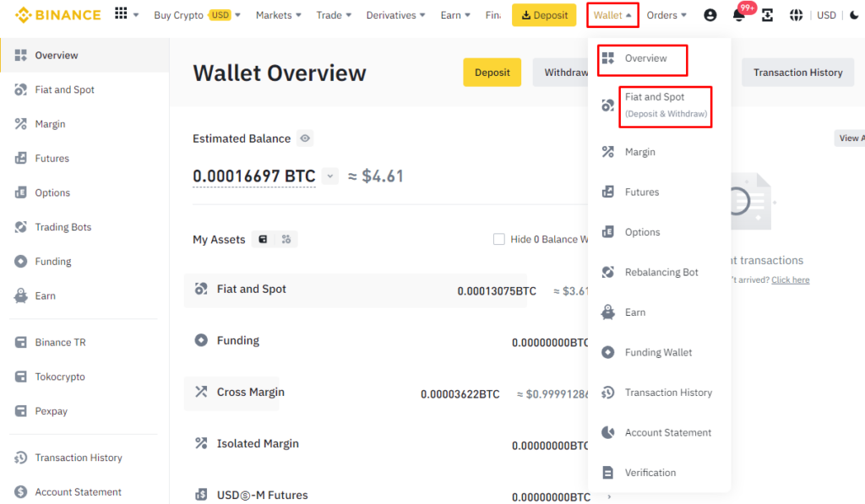
Task: Click the Overview grid icon in sidebar
Action: [x=20, y=55]
